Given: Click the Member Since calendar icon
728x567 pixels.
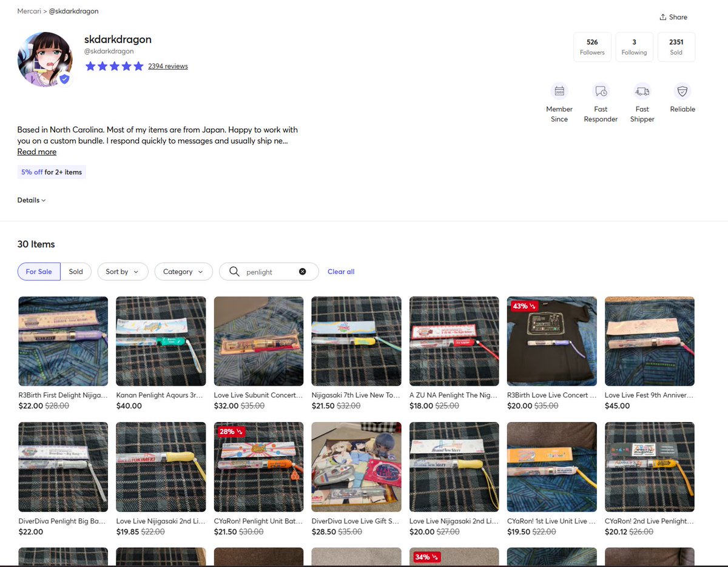Looking at the screenshot, I should click(x=559, y=92).
